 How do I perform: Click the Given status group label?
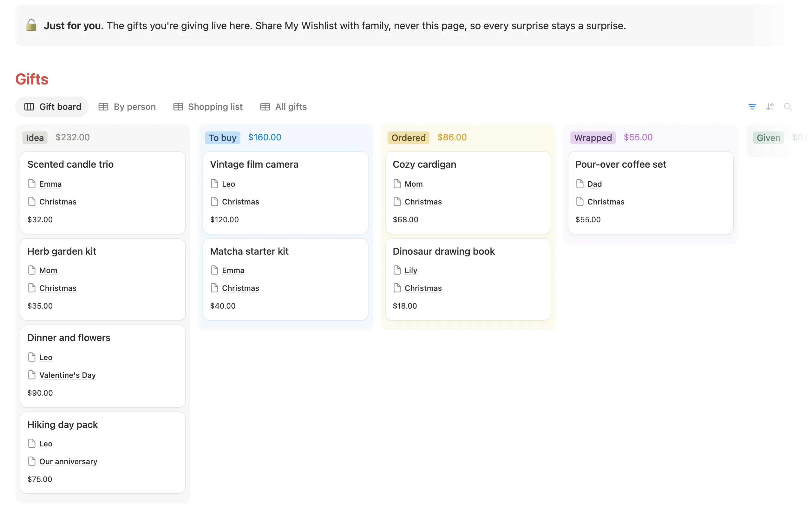pos(768,138)
